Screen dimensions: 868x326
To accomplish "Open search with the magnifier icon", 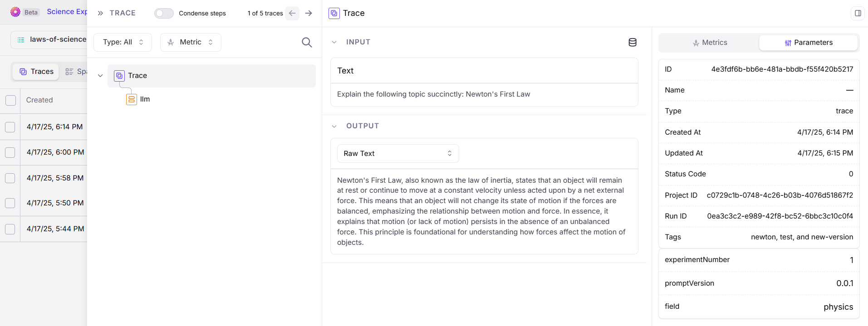I will pyautogui.click(x=307, y=42).
